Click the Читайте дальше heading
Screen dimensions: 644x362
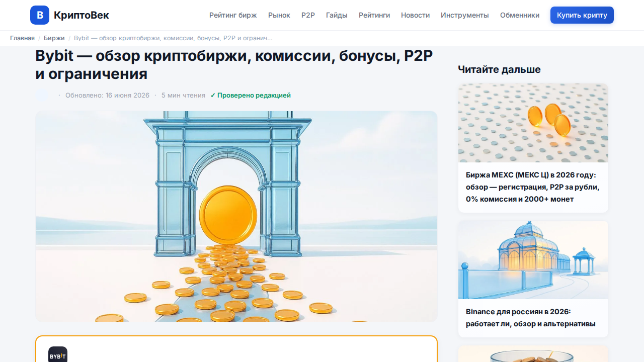(x=500, y=69)
